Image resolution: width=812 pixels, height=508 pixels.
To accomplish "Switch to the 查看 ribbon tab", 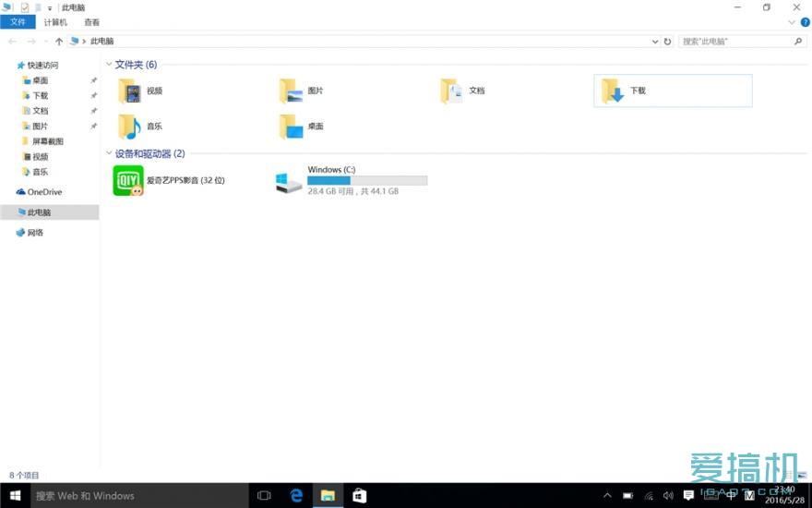I will pos(91,22).
